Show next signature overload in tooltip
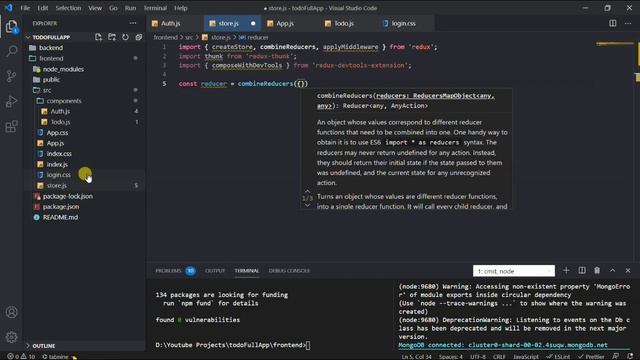 [307, 205]
